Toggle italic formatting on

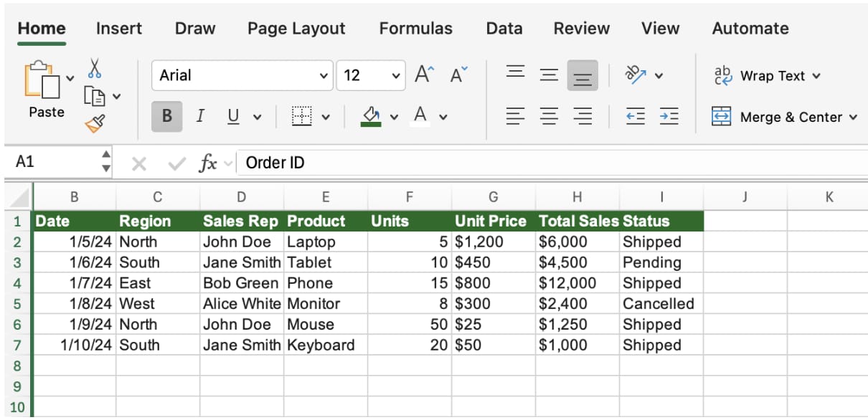tap(200, 117)
